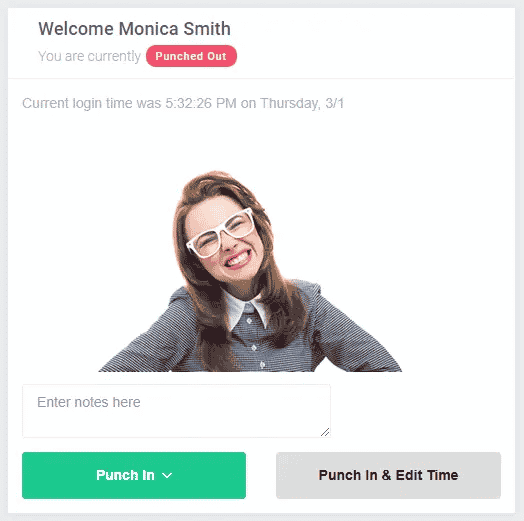Click the Thursday, 3/1 date text
524x521 pixels.
(x=302, y=103)
